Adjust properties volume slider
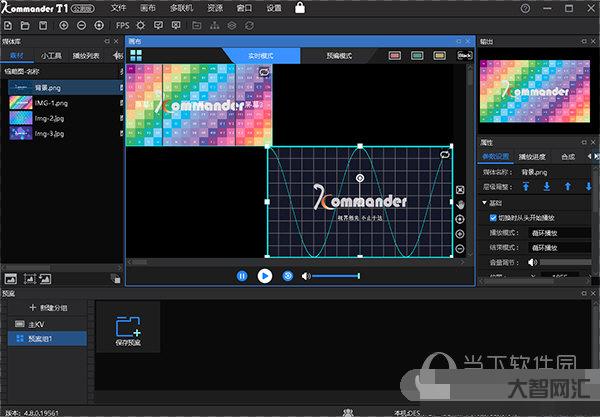Image resolution: width=600 pixels, height=417 pixels. (566, 262)
